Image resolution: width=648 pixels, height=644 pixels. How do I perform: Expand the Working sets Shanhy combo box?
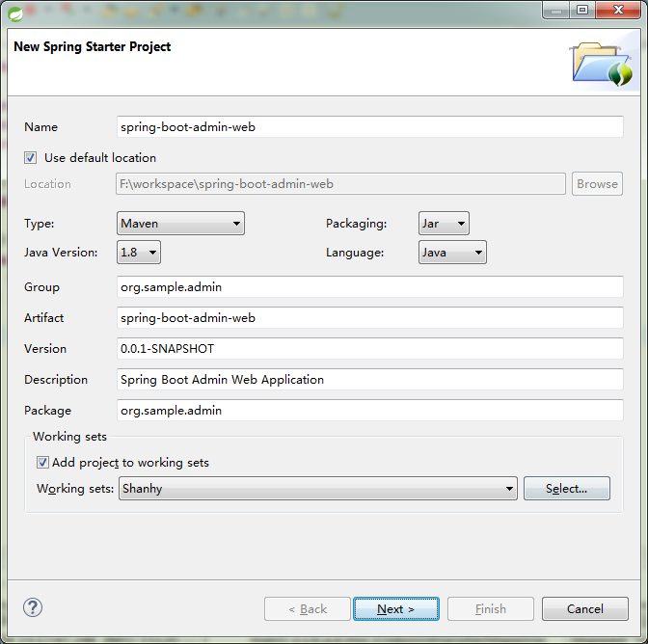318,489
